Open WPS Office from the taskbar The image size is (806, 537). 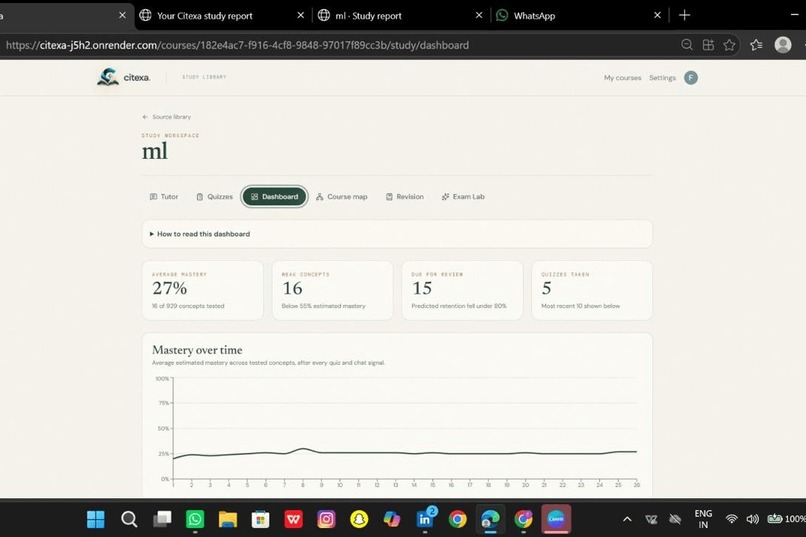[294, 519]
